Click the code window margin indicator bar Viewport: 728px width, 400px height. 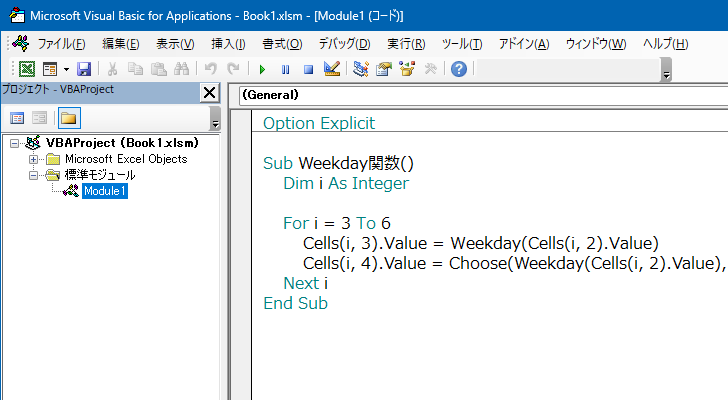[x=241, y=254]
